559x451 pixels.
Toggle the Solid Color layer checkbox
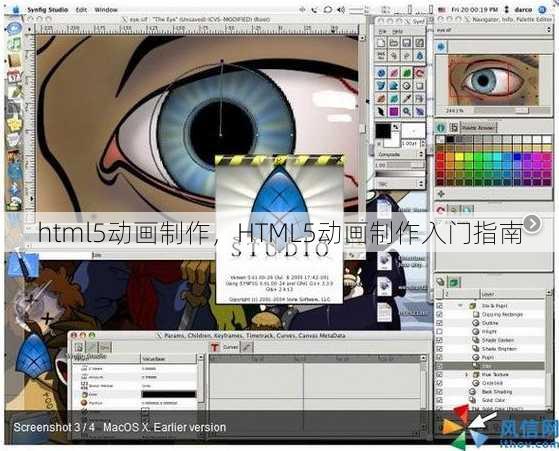tap(439, 400)
